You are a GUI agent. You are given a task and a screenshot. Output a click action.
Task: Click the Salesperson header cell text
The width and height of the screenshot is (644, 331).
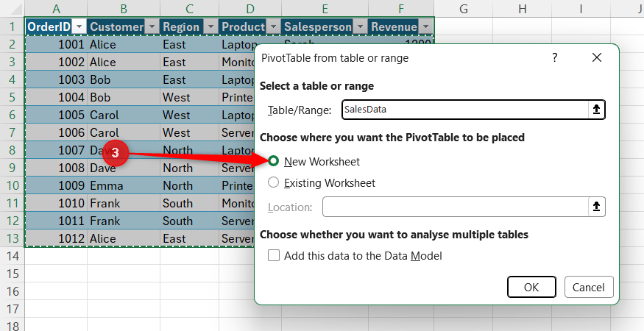318,27
